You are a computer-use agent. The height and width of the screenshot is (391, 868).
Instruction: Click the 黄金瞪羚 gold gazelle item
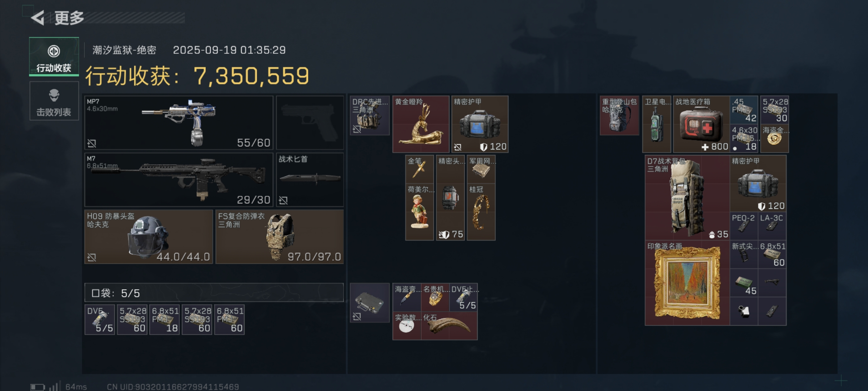(421, 124)
